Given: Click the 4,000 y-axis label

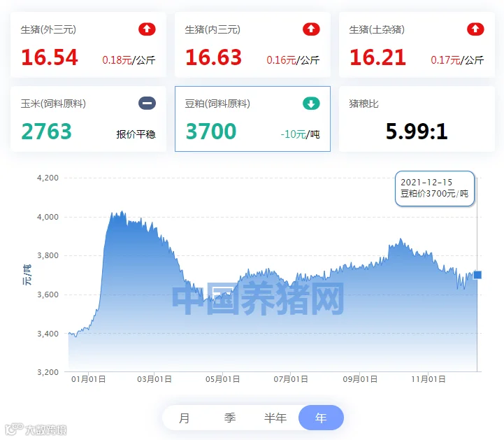Looking at the screenshot, I should (48, 217).
